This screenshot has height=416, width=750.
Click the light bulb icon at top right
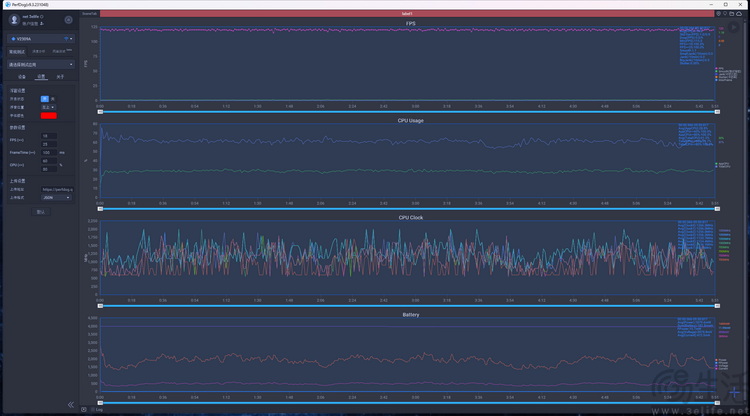[x=725, y=14]
